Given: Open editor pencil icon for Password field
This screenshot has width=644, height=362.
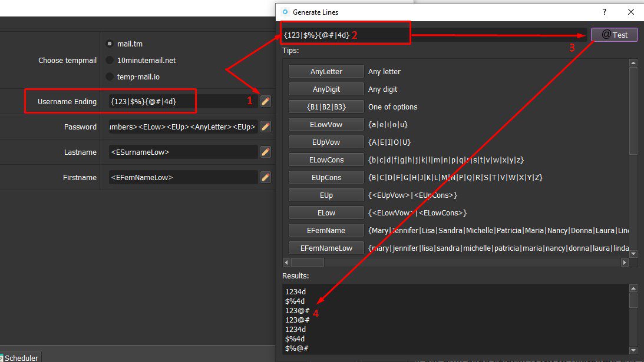Looking at the screenshot, I should pyautogui.click(x=266, y=127).
